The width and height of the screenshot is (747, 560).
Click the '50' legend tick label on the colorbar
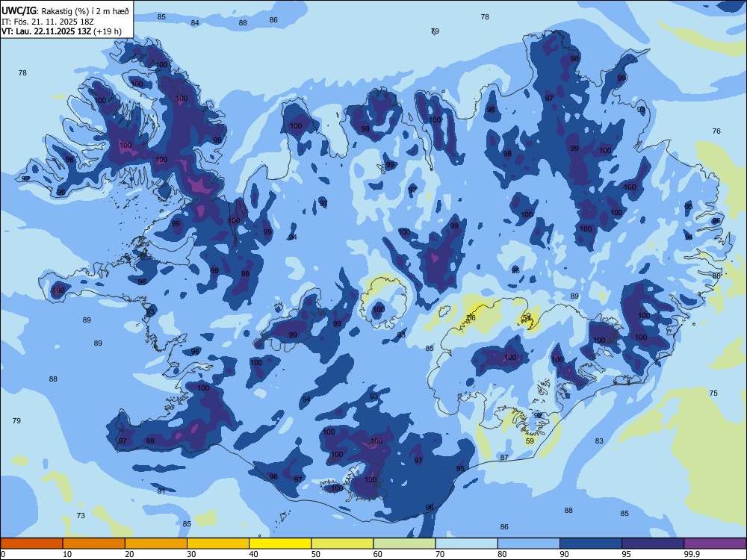pos(315,554)
